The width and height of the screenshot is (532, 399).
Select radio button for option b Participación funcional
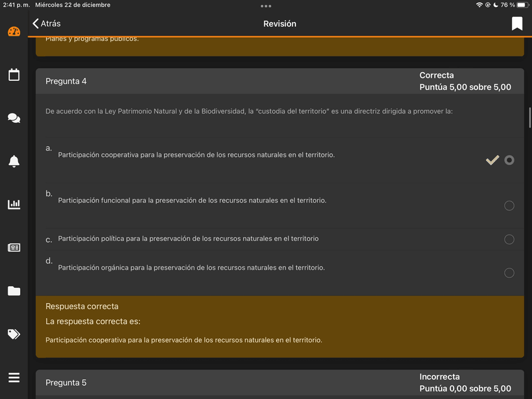(x=509, y=206)
